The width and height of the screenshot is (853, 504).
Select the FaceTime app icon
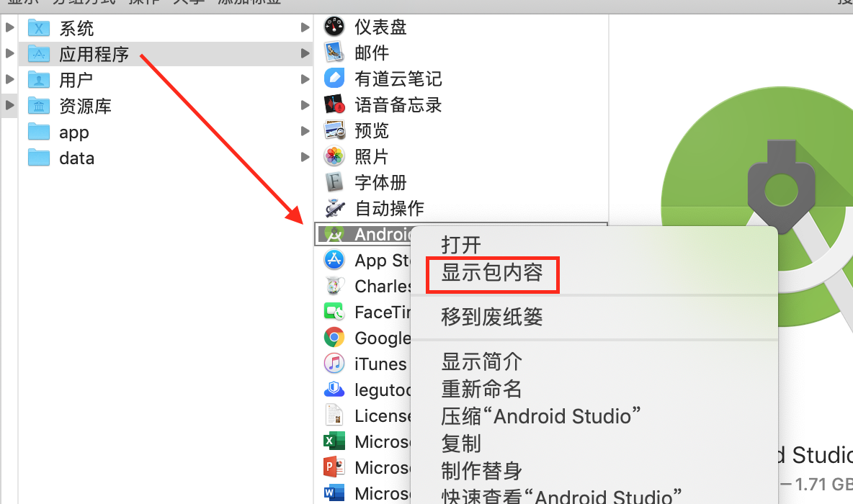(x=334, y=312)
